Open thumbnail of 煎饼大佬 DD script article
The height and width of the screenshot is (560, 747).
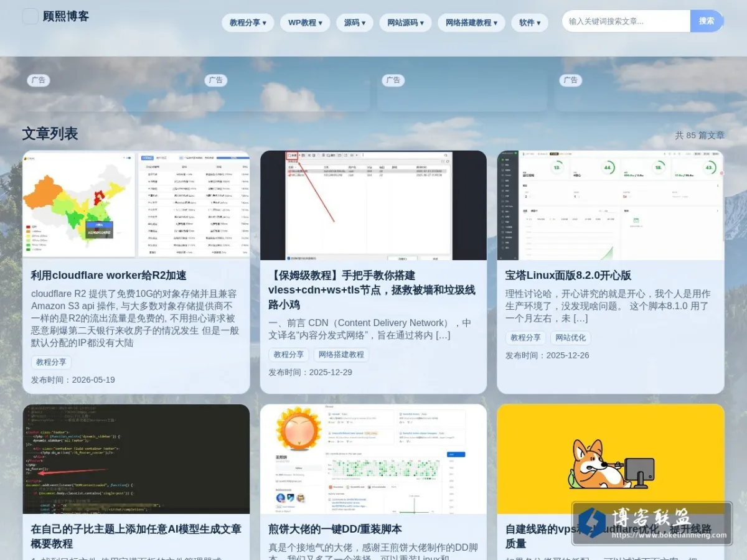[374, 459]
